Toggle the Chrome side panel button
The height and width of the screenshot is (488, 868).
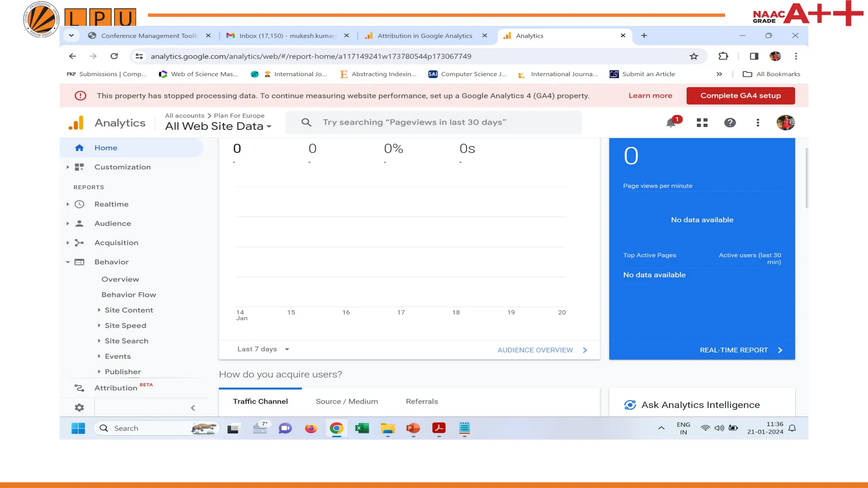(754, 56)
